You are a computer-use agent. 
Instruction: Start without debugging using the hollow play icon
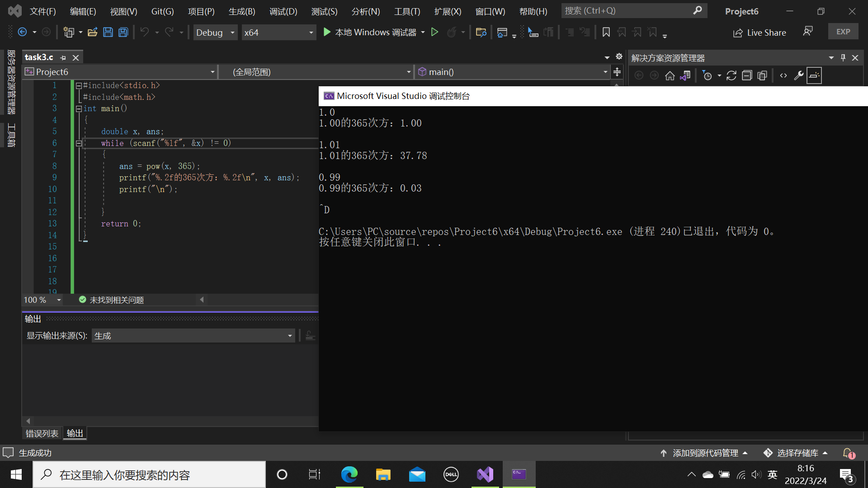coord(434,32)
